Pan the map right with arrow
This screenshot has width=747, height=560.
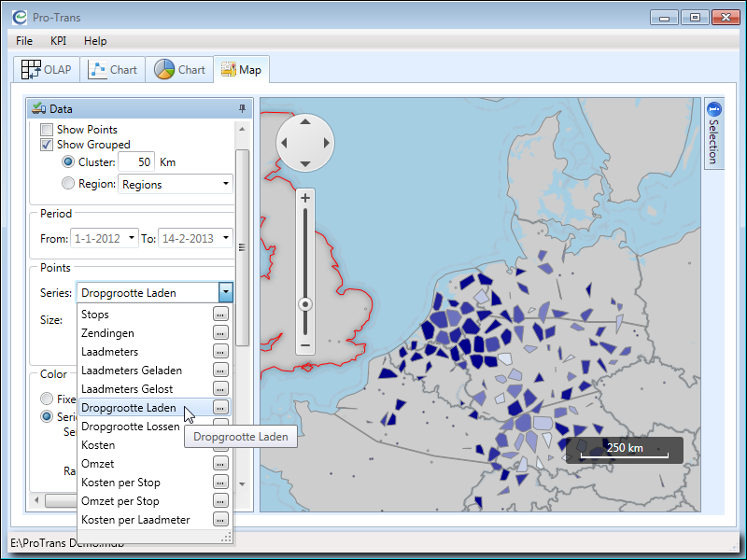coord(326,144)
